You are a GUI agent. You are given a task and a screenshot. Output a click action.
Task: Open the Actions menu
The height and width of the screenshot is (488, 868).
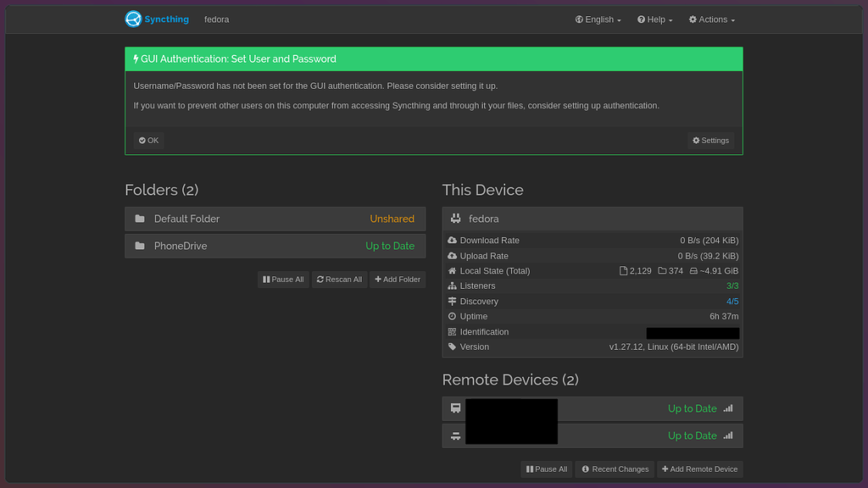tap(710, 19)
